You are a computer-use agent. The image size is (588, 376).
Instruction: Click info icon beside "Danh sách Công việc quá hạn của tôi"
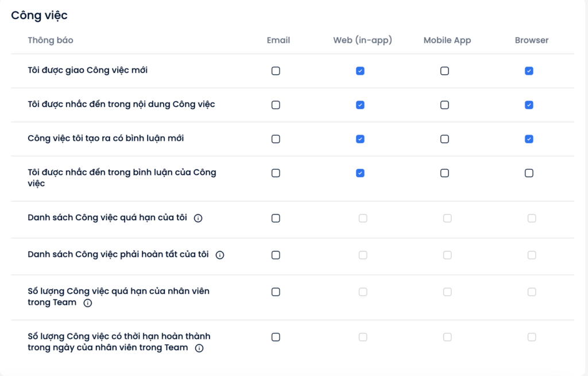(198, 218)
